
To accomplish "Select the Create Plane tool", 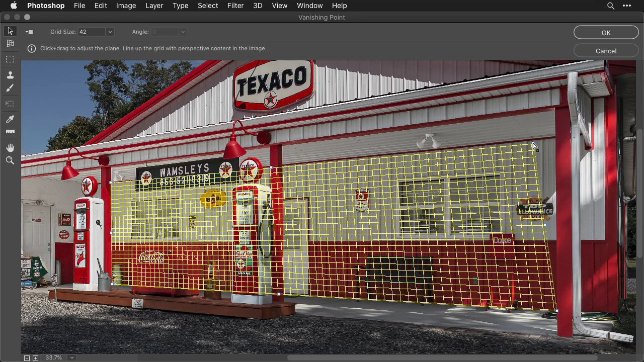I will [10, 44].
